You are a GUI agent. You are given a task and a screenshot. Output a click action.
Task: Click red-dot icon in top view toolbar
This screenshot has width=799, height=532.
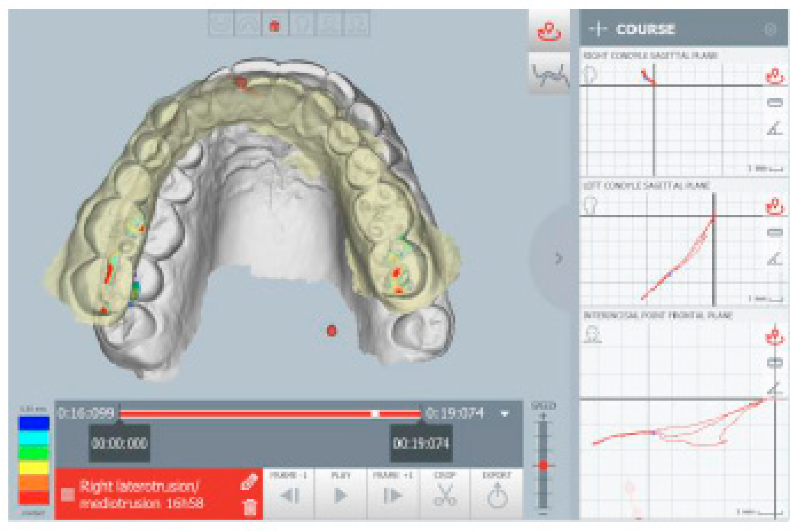coord(275,25)
